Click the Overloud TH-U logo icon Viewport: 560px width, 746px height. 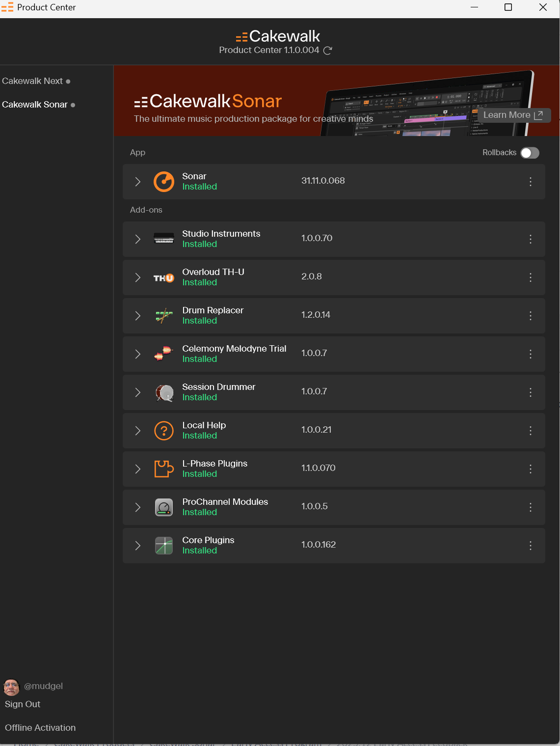[164, 278]
